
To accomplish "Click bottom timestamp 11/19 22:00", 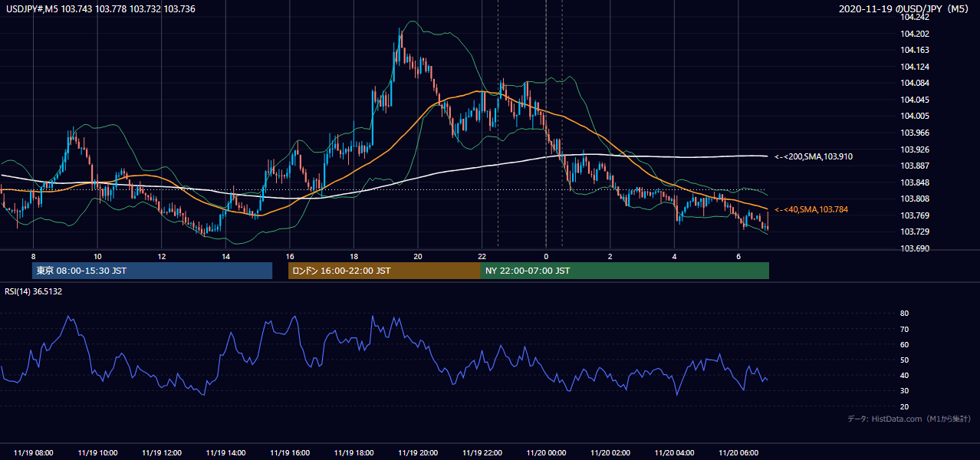I will click(482, 453).
